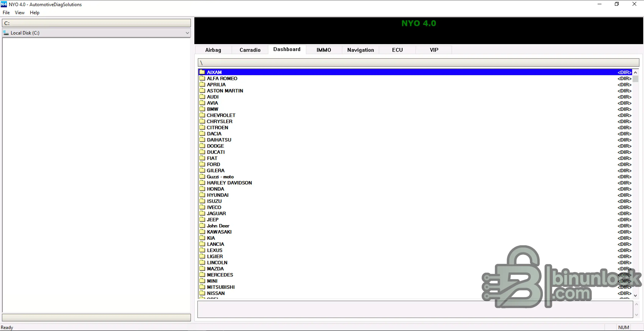
Task: Click the Ready status text
Action: pos(7,327)
